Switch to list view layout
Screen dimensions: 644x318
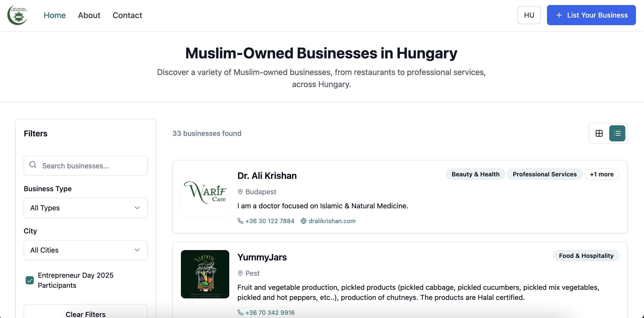click(x=617, y=133)
